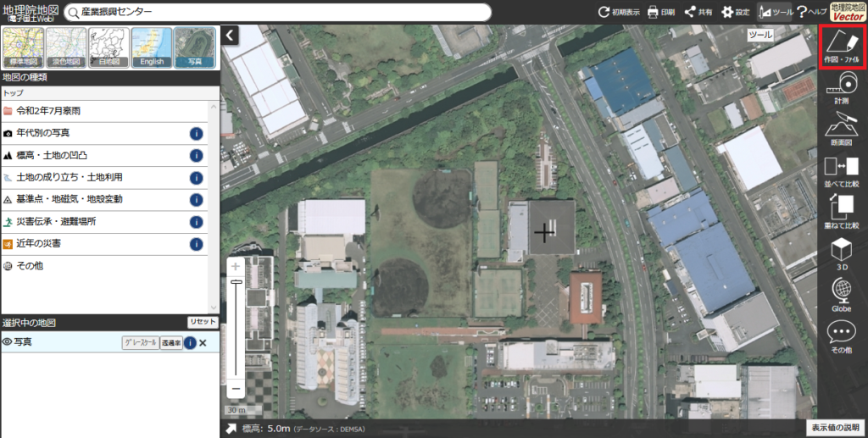Screen dimensions: 868x438
Task: Click the arrow icon beside 標高 readout
Action: [231, 429]
